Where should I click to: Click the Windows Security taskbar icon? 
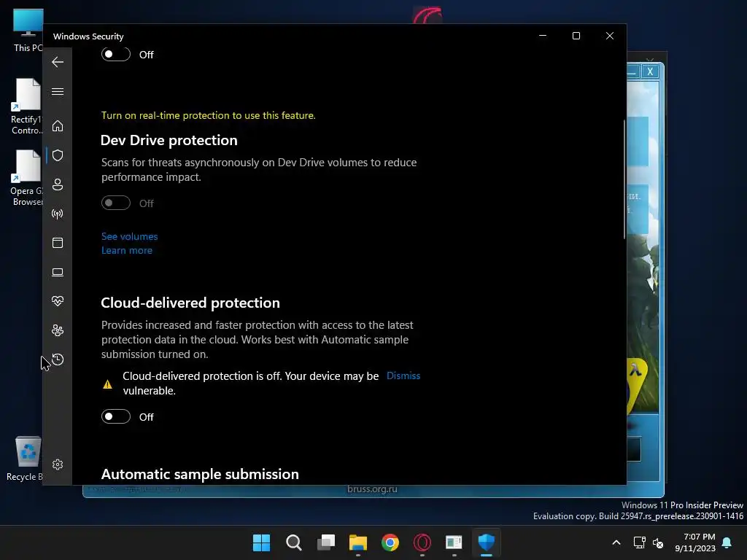point(487,542)
